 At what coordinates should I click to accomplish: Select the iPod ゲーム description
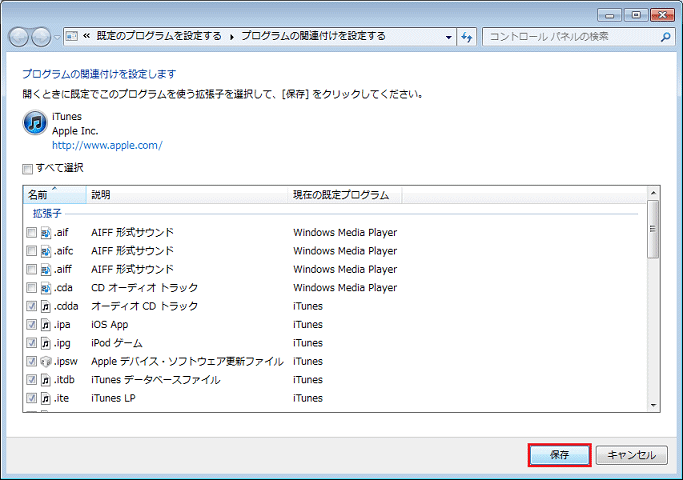(x=117, y=343)
